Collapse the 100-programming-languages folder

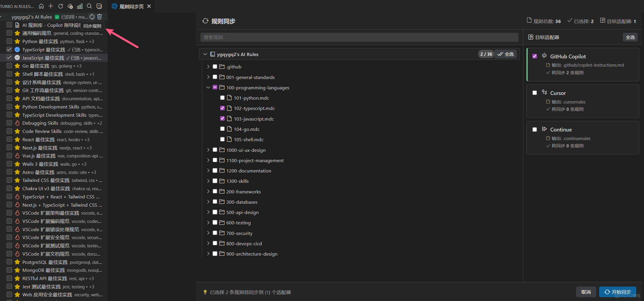tap(208, 88)
